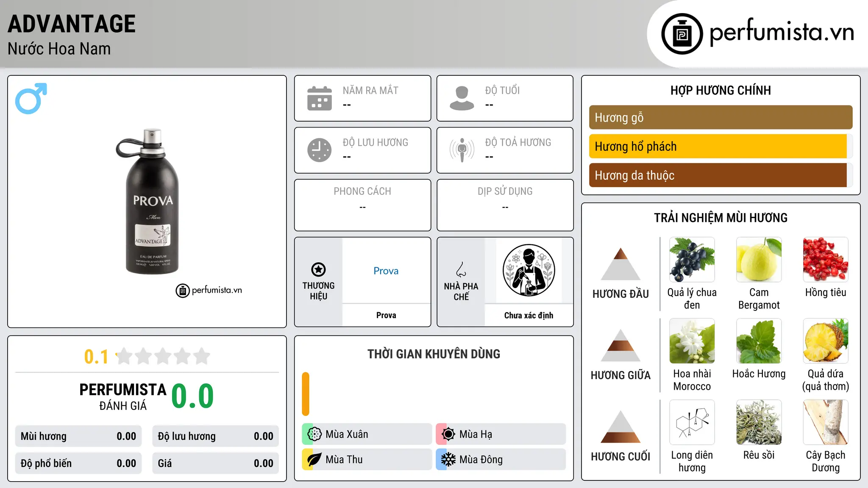Click the orange 0.1 rating value
Image resolution: width=868 pixels, height=488 pixels.
click(96, 357)
